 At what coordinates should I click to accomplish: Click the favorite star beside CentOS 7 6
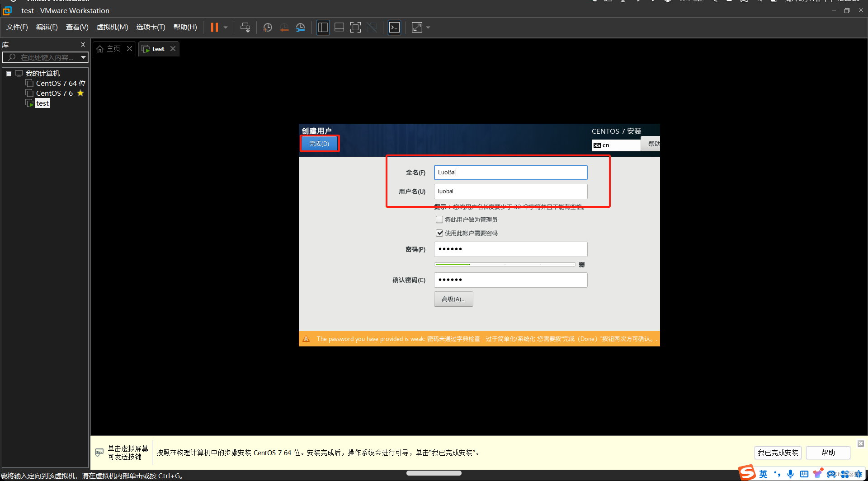point(80,93)
